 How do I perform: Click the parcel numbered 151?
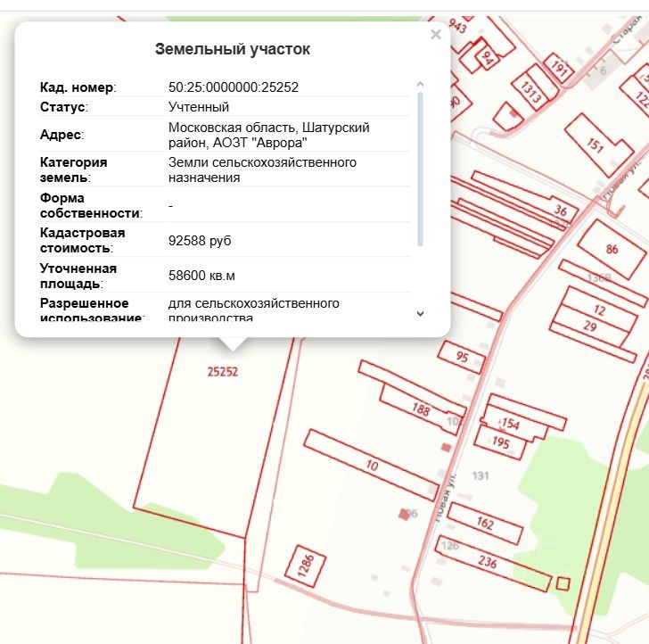click(596, 145)
